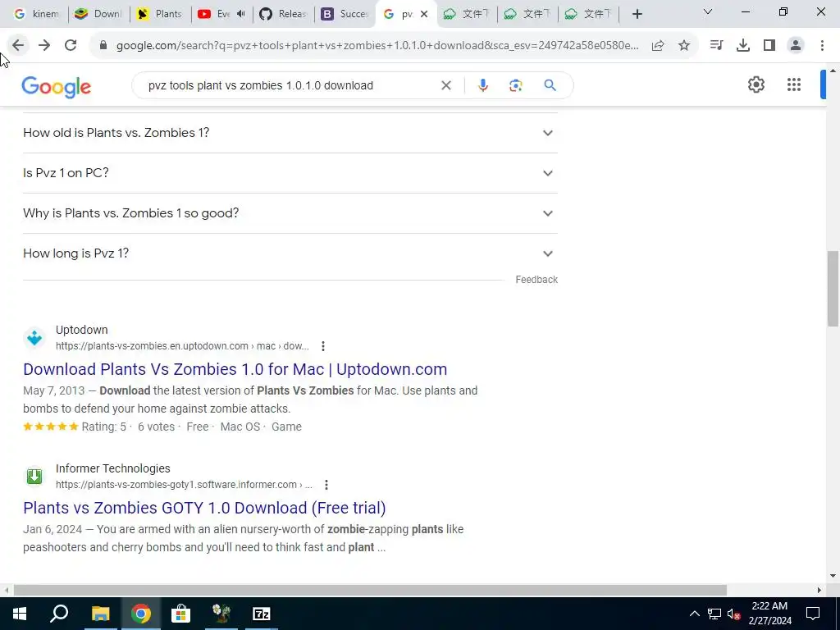
Task: Open Chrome downloads icon
Action: pos(743,46)
